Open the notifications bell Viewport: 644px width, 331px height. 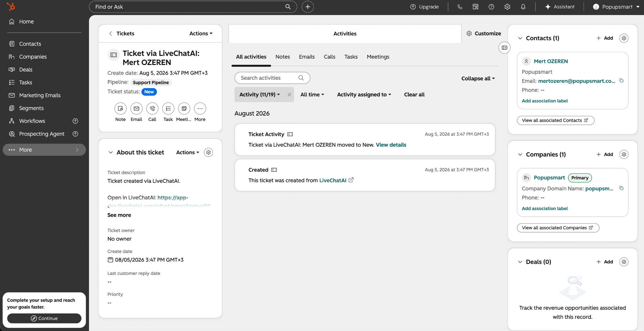click(x=523, y=7)
